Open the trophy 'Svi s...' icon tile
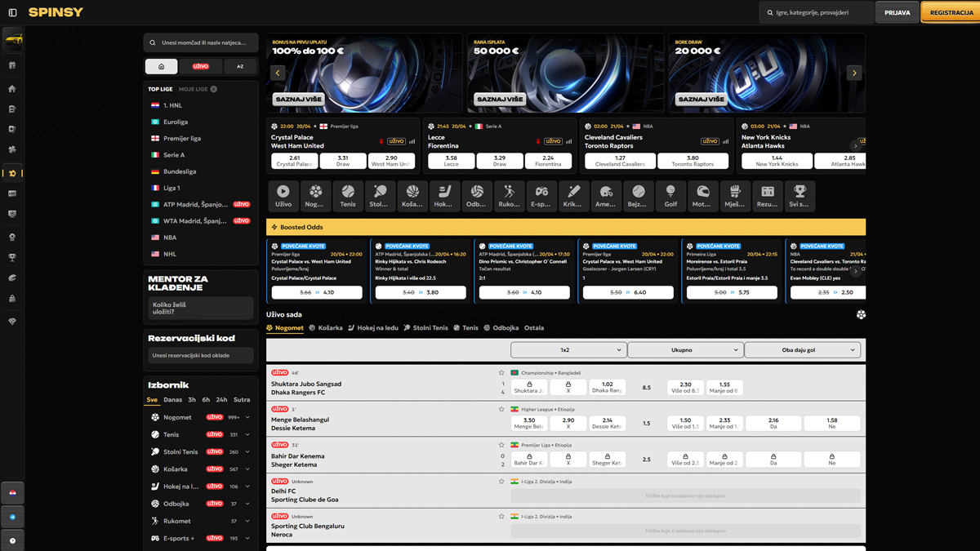The image size is (980, 551). tap(800, 196)
